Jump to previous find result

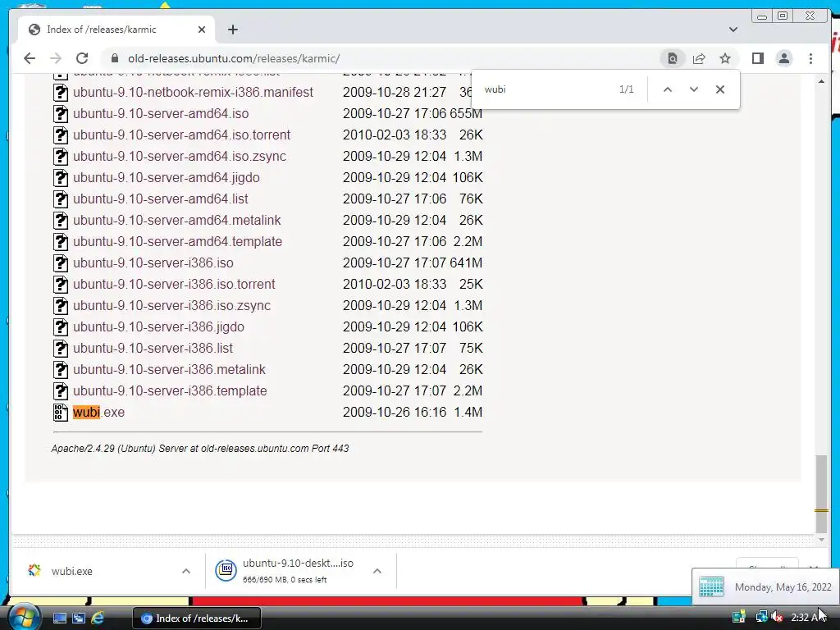coord(668,89)
